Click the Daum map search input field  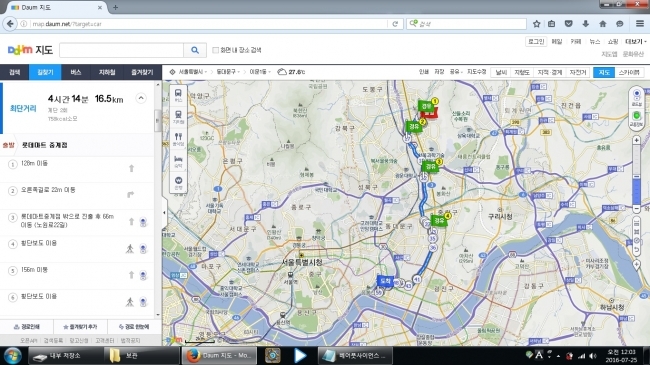click(121, 50)
